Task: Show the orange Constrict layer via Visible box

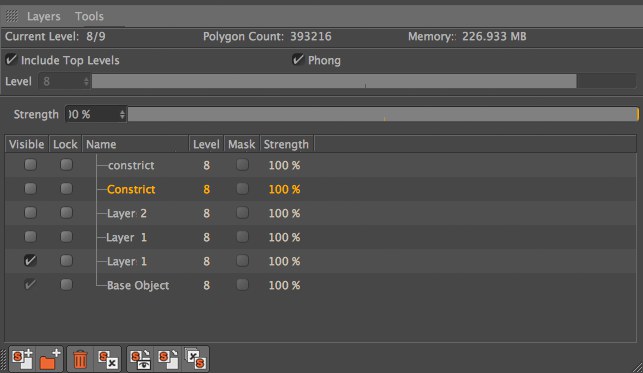Action: pos(30,189)
